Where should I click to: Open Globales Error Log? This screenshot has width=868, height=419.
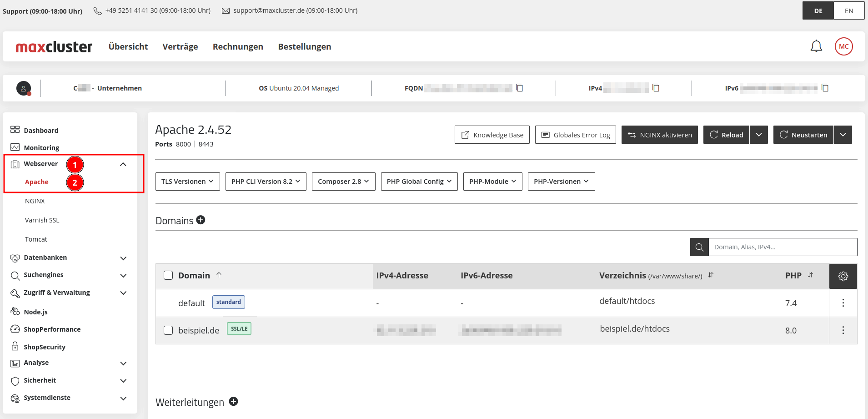click(x=575, y=134)
